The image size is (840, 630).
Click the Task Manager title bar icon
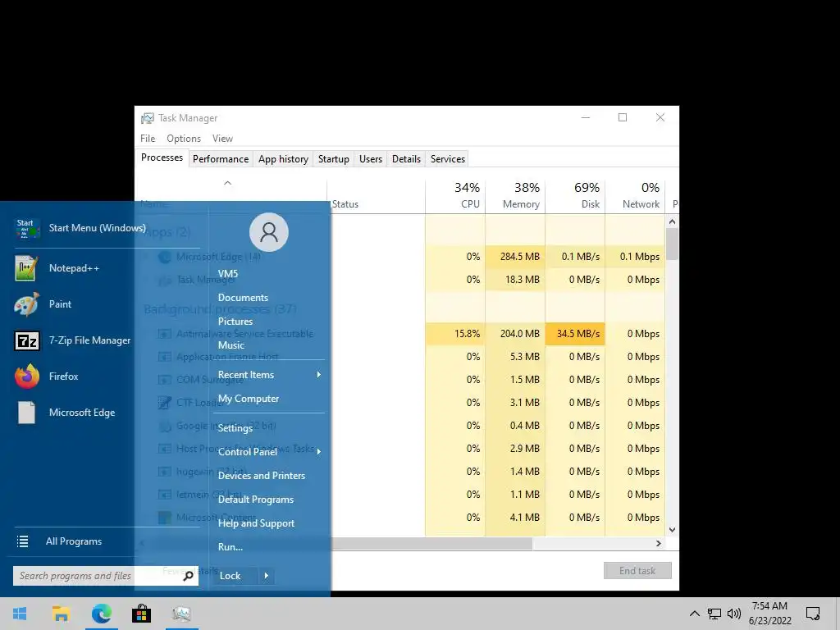coord(148,118)
